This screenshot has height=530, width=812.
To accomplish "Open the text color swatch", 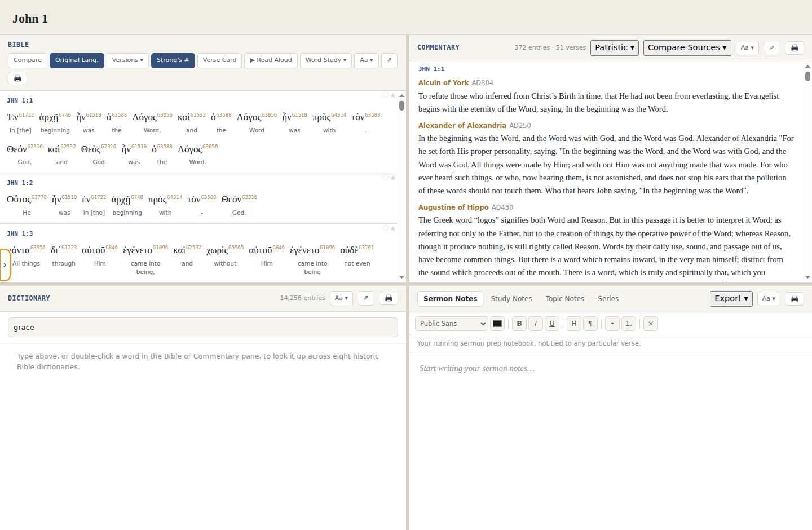I will pos(497,324).
